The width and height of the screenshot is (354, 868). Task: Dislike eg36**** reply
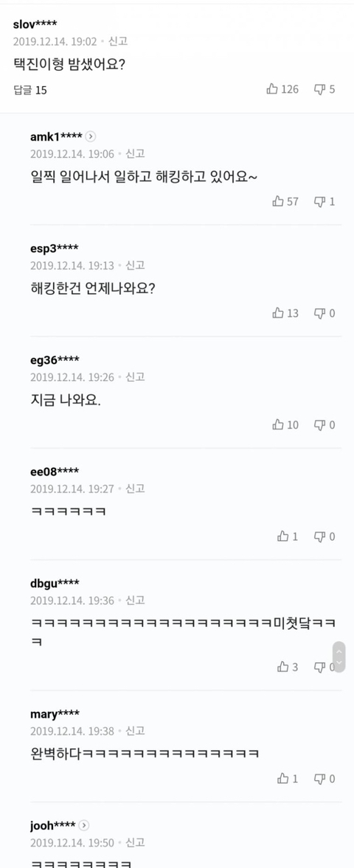click(324, 425)
